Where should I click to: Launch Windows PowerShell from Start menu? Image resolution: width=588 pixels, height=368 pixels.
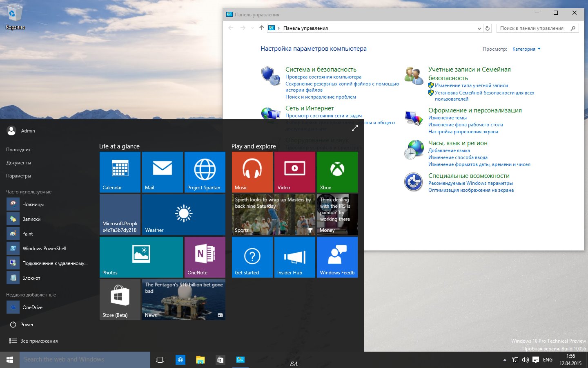click(x=48, y=249)
